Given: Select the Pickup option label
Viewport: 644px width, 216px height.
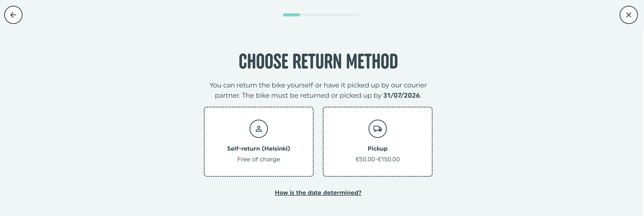Looking at the screenshot, I should click(377, 149).
